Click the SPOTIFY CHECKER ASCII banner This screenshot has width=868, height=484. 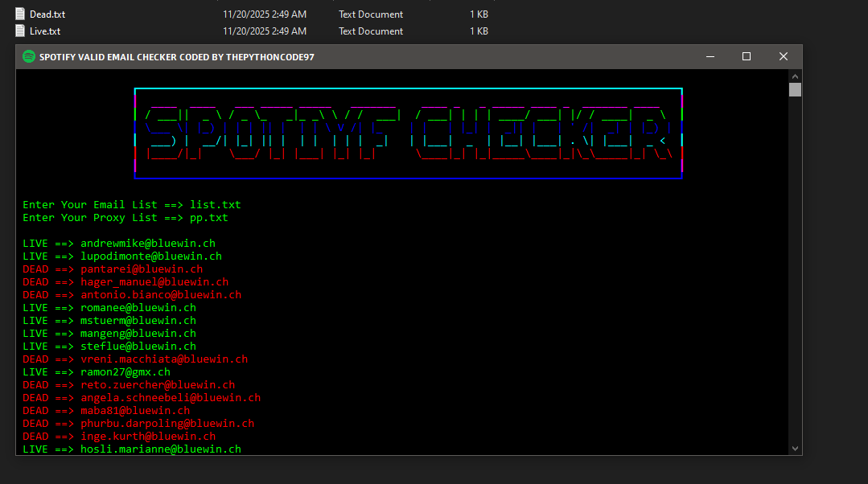pyautogui.click(x=408, y=133)
